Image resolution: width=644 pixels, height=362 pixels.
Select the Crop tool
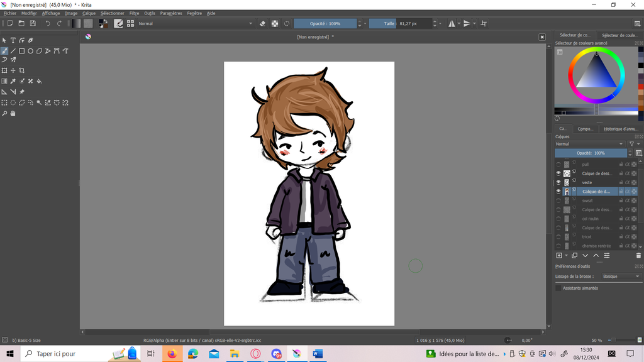coord(22,70)
